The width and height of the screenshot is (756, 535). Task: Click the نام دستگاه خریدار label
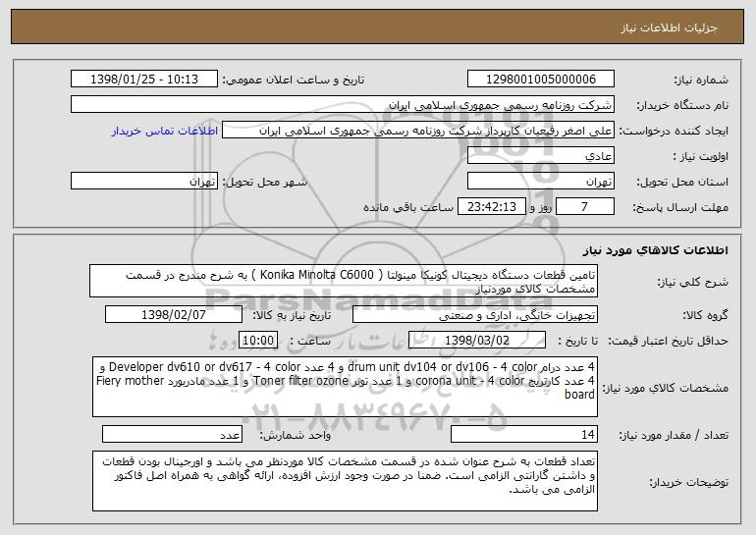[x=682, y=106]
